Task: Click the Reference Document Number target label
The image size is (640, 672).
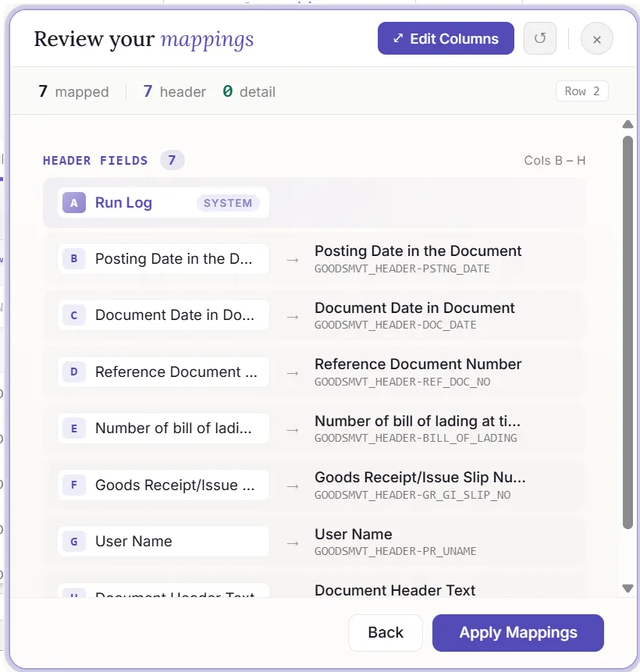Action: [418, 364]
